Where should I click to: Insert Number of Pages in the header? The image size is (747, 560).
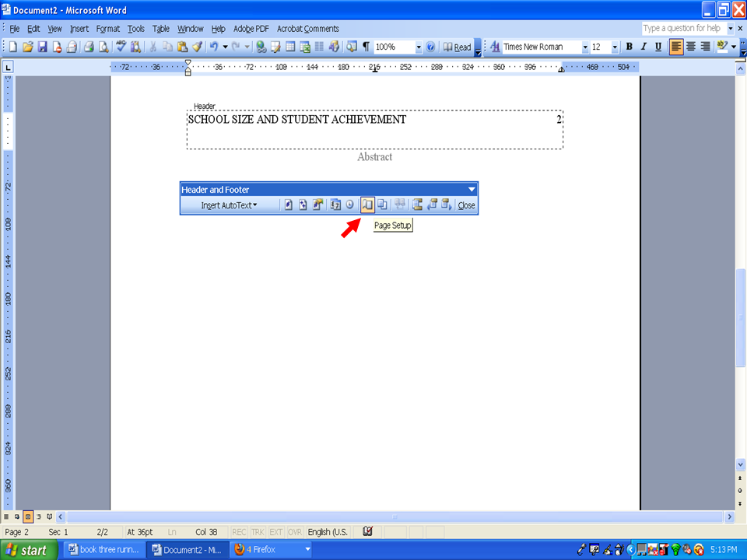coord(303,205)
